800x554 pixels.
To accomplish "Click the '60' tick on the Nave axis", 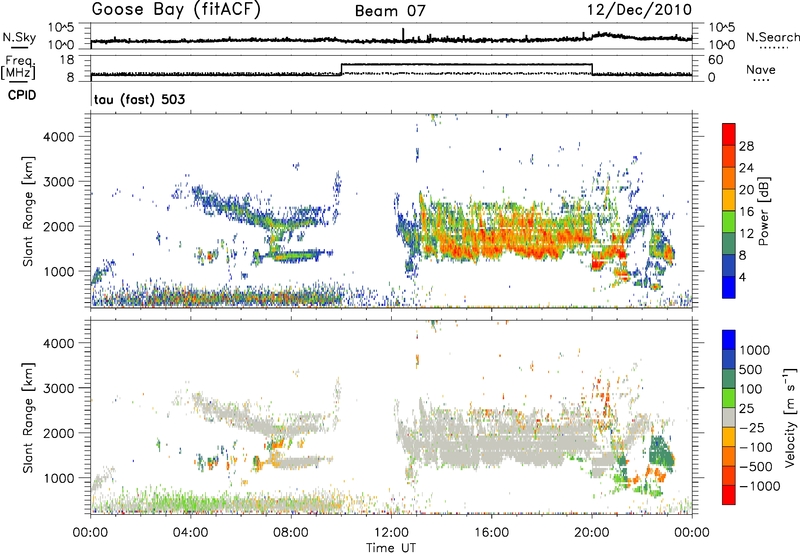I will click(x=716, y=60).
